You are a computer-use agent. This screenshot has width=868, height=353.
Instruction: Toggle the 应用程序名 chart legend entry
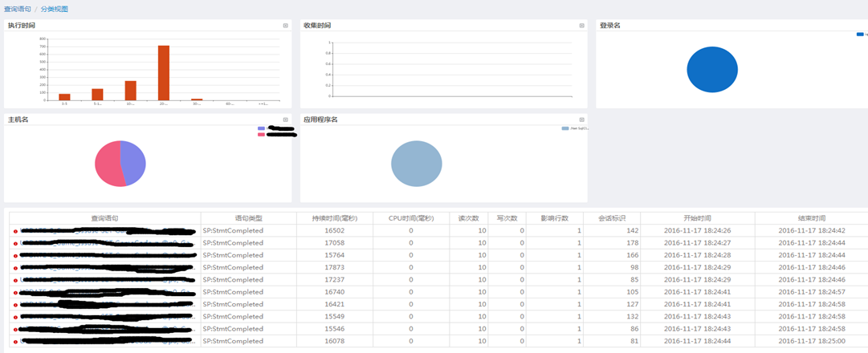coord(565,128)
